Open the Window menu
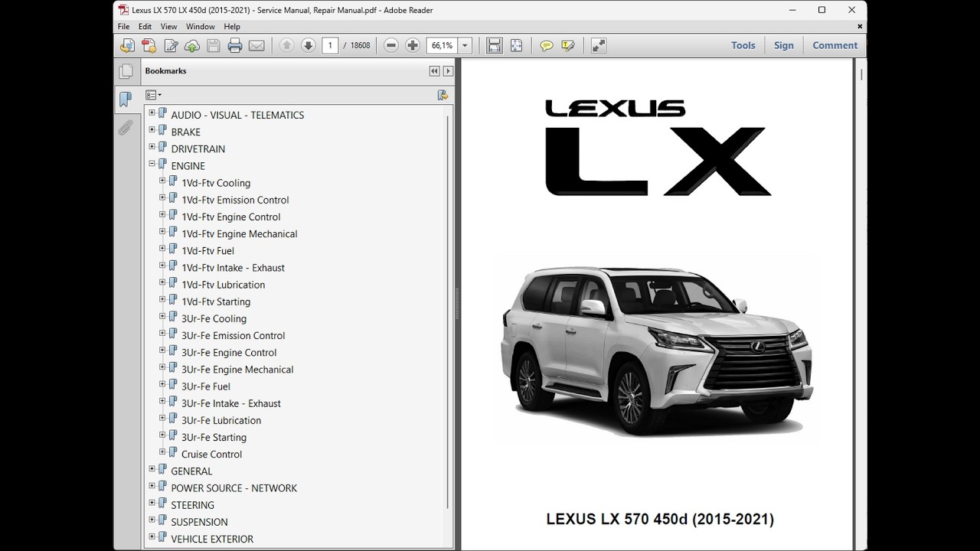The width and height of the screenshot is (980, 551). (201, 27)
